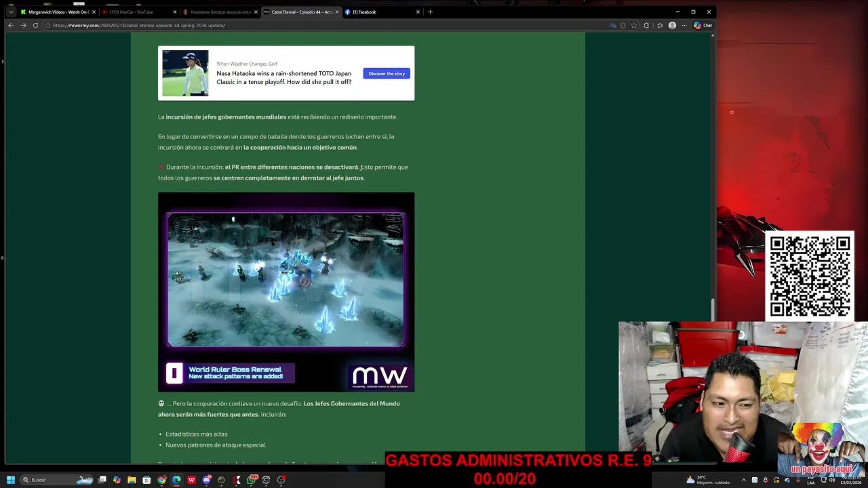This screenshot has height=488, width=868.
Task: Open the Windows Start menu
Action: tap(10, 480)
